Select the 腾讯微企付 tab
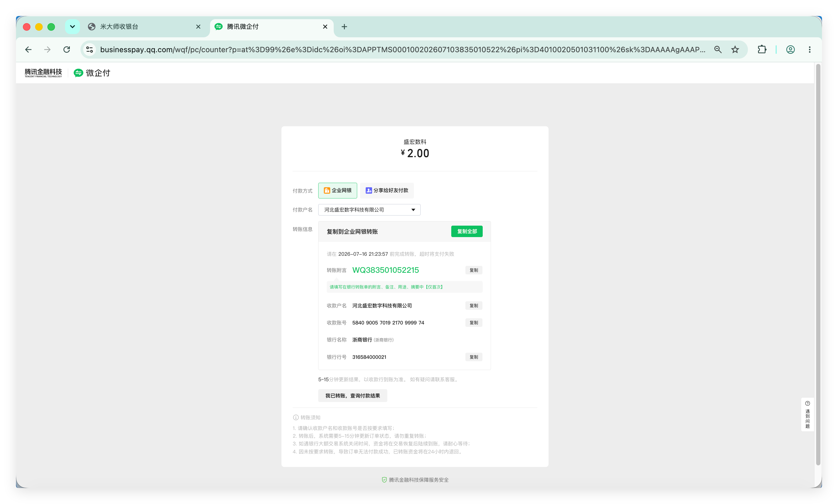The image size is (838, 504). tap(272, 26)
